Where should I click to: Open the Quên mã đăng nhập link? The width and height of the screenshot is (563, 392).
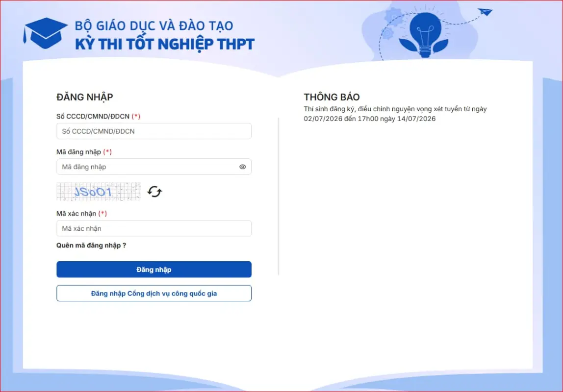tap(91, 245)
